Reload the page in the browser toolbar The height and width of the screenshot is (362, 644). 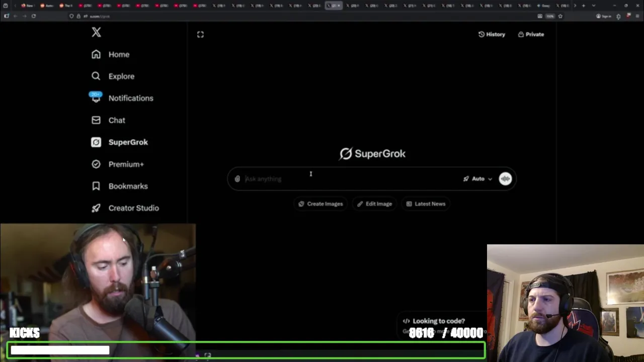(x=34, y=16)
